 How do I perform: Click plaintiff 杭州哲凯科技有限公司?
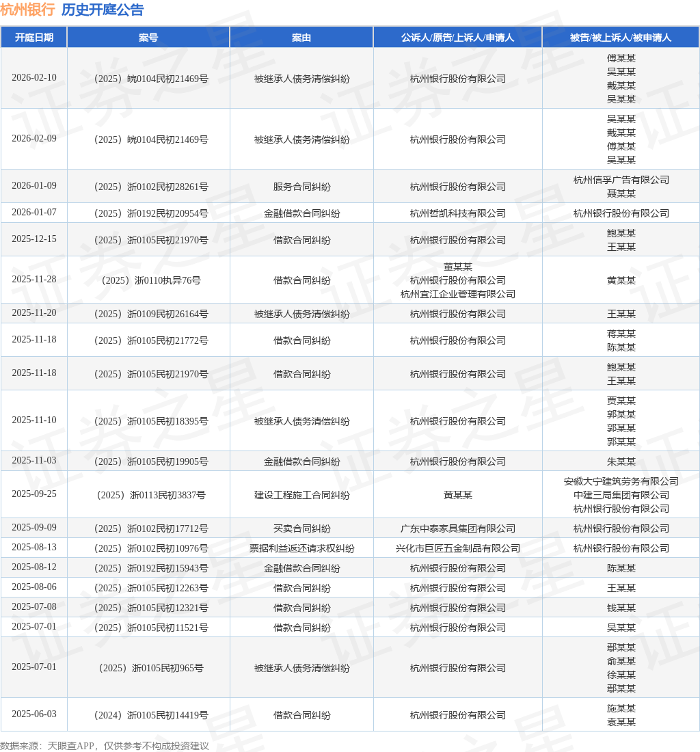(458, 214)
